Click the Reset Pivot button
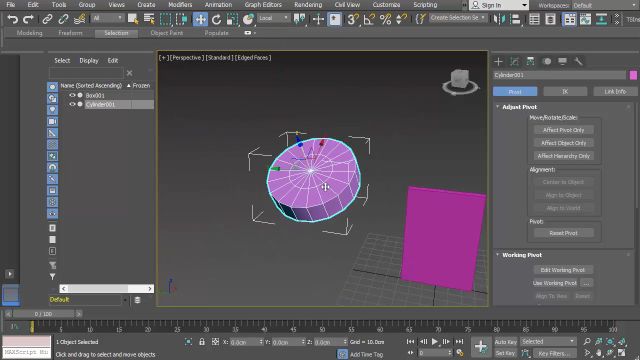 pyautogui.click(x=563, y=233)
